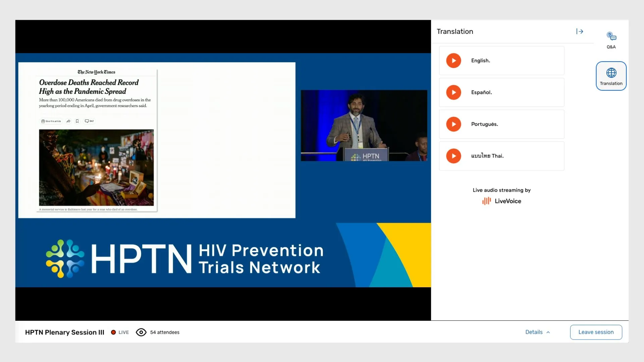Image resolution: width=644 pixels, height=362 pixels.
Task: Play the Español audio stream
Action: tap(453, 93)
